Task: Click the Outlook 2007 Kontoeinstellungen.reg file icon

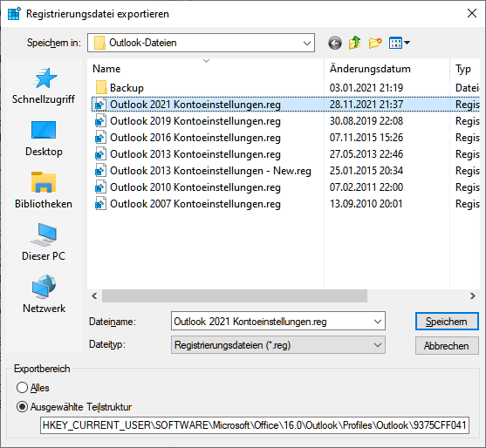Action: (x=100, y=204)
